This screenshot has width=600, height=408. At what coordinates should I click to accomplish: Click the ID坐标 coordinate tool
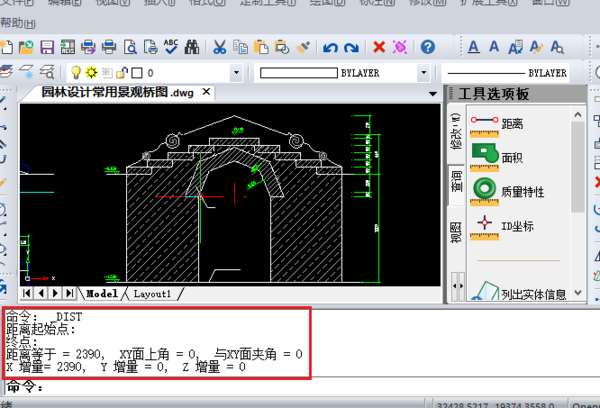(x=502, y=227)
